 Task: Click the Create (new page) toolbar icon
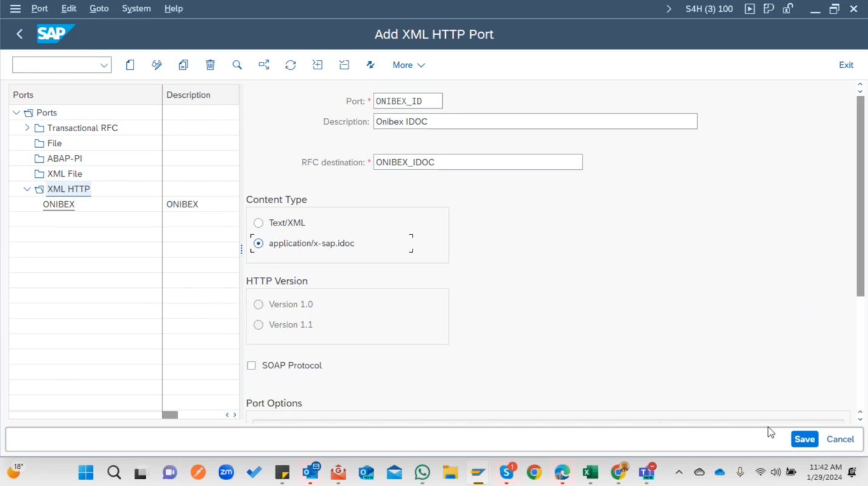[x=130, y=65]
